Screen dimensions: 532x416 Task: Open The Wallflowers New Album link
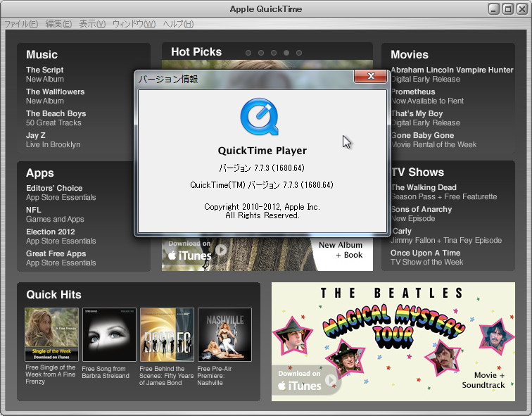coord(56,96)
